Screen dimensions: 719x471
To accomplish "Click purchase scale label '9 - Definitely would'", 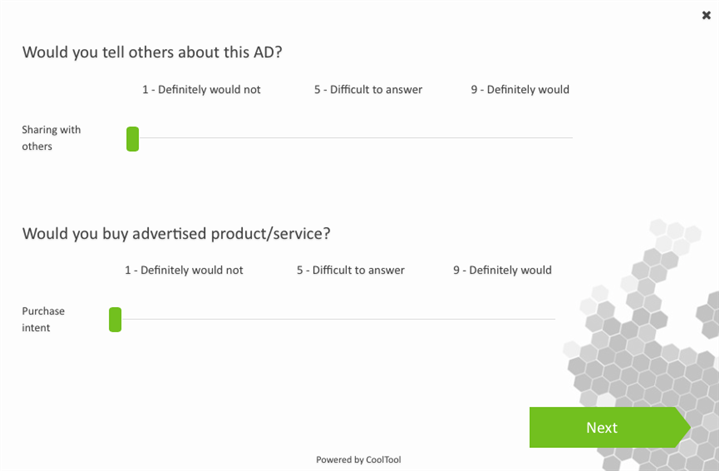I will point(502,271).
